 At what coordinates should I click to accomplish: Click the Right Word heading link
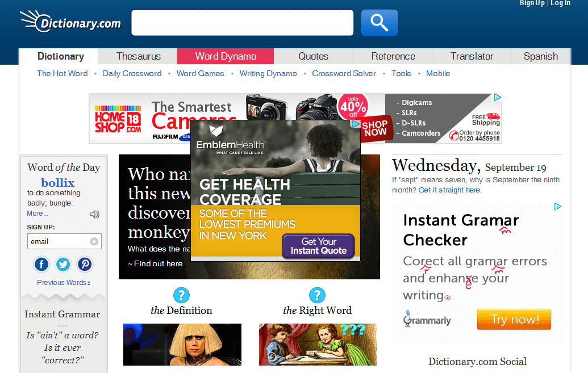(317, 311)
